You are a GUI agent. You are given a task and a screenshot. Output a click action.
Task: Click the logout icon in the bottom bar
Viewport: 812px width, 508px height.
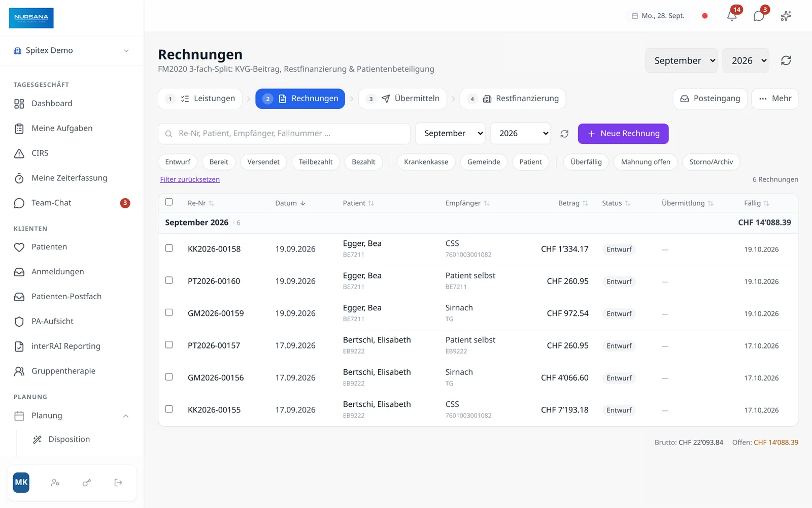click(x=118, y=483)
